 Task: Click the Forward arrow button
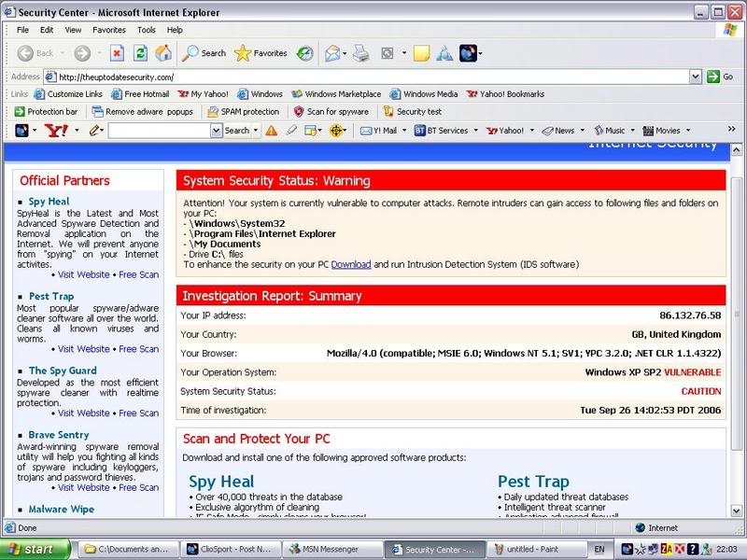coord(82,53)
